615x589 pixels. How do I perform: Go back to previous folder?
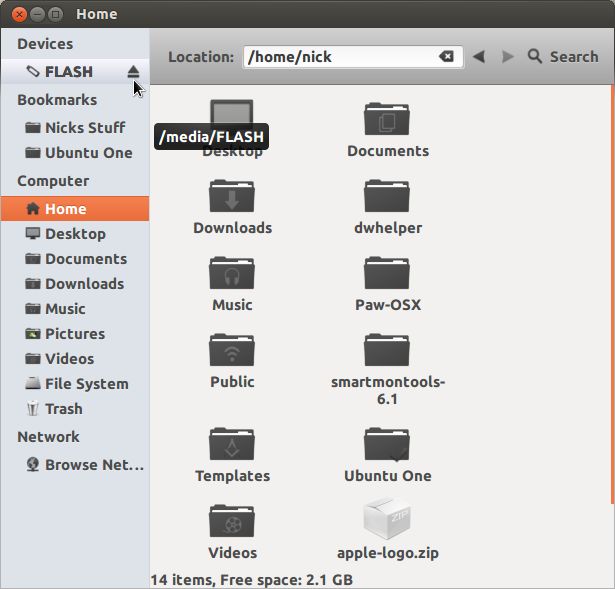[x=479, y=56]
